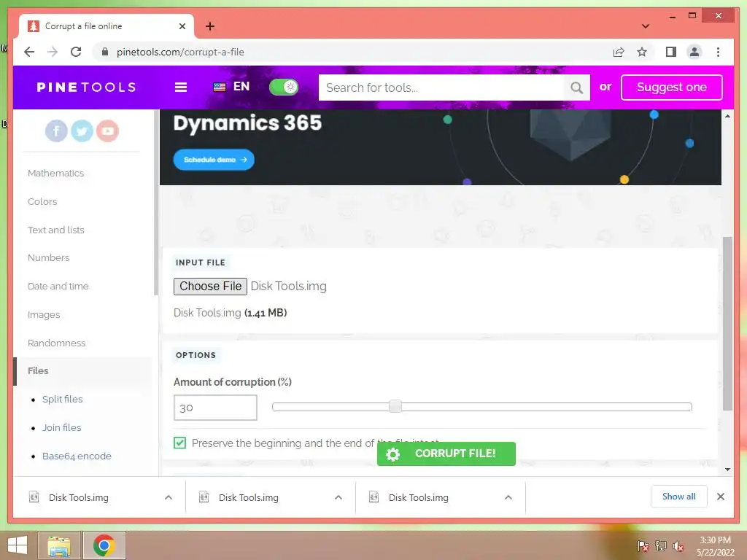Image resolution: width=747 pixels, height=560 pixels.
Task: Click Schedule demo in the ad banner
Action: [214, 160]
